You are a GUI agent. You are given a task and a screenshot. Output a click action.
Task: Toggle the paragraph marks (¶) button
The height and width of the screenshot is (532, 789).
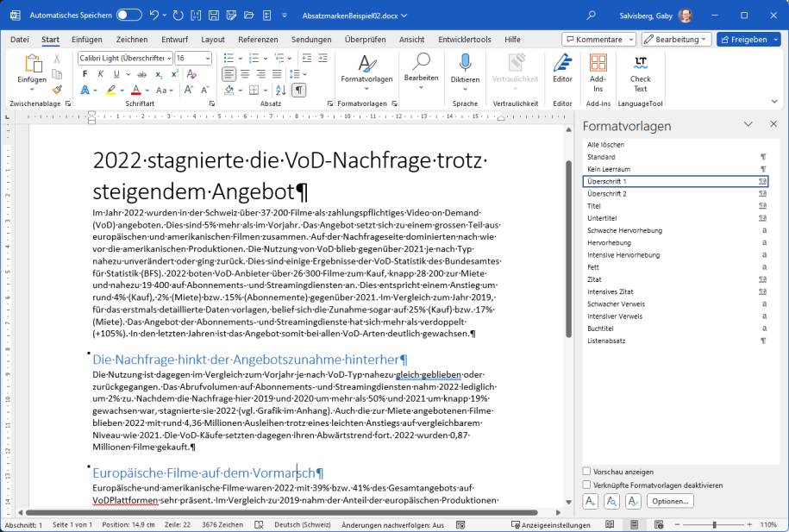[x=298, y=90]
